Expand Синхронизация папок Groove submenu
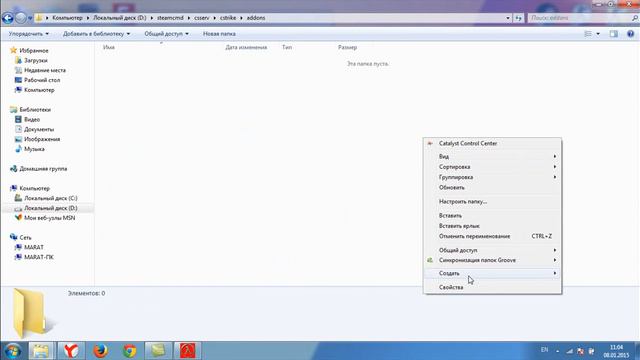The image size is (640, 360). 492,260
